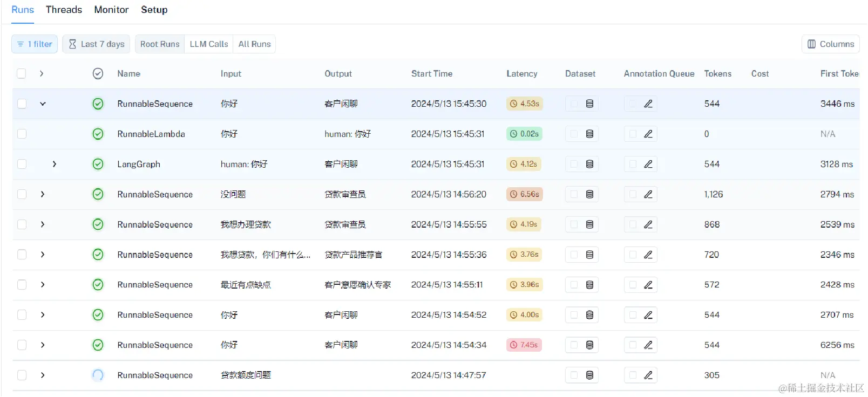The image size is (868, 397).
Task: Click dataset icon for the 14:54:34 run
Action: (589, 345)
